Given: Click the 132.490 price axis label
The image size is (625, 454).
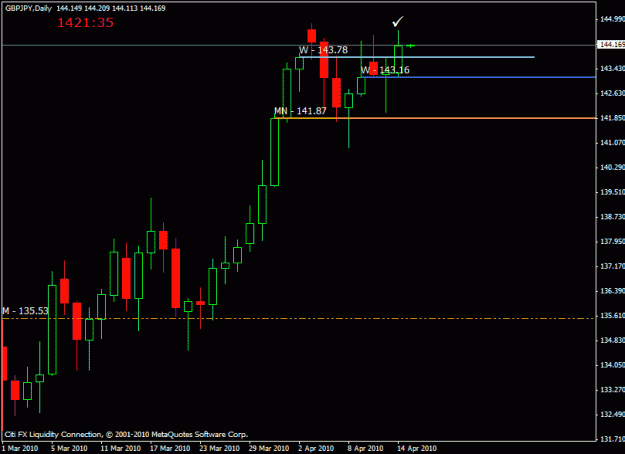Looking at the screenshot, I should pos(612,415).
